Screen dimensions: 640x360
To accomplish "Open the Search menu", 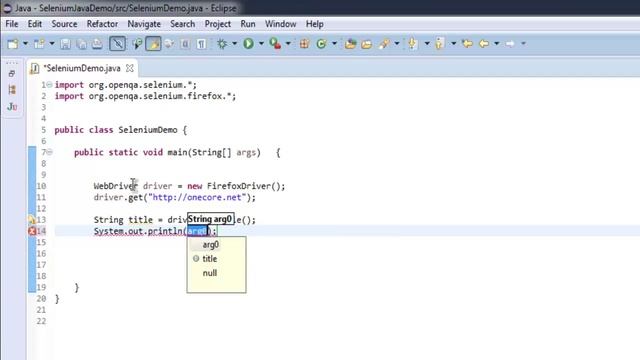I will pos(182,24).
